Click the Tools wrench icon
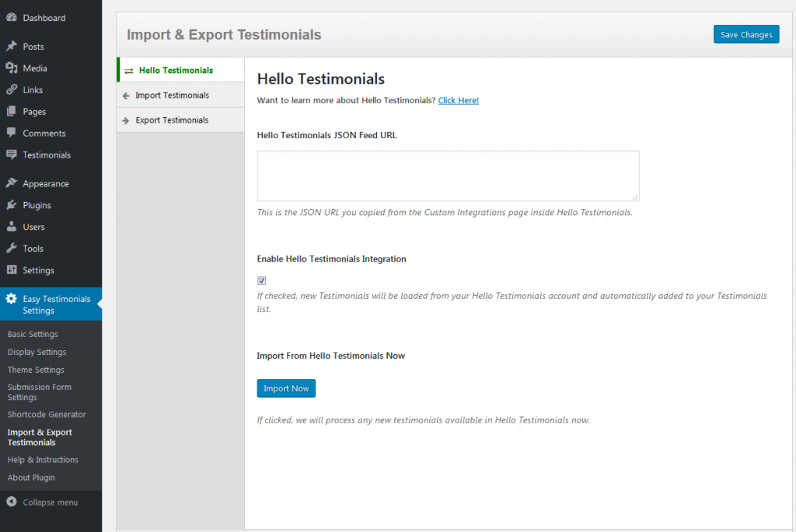This screenshot has width=796, height=532. point(12,249)
